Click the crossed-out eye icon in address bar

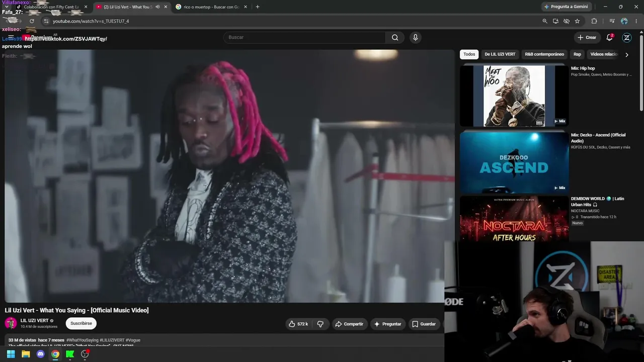click(x=567, y=21)
